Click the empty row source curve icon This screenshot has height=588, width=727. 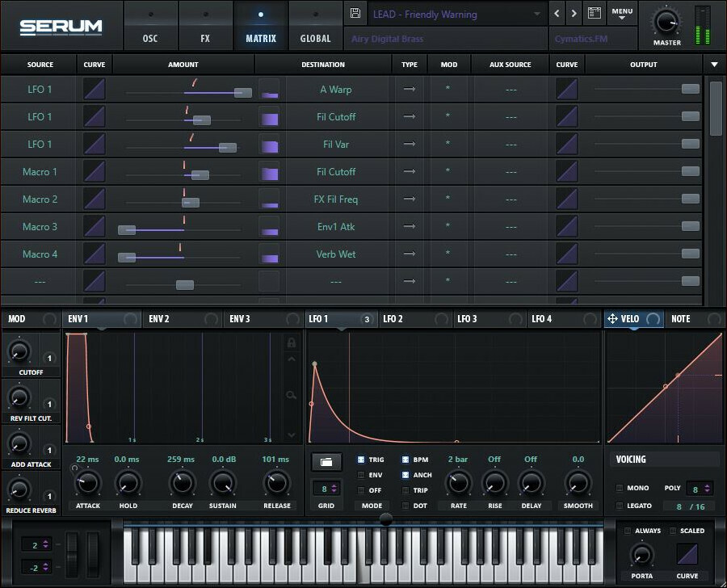point(95,281)
